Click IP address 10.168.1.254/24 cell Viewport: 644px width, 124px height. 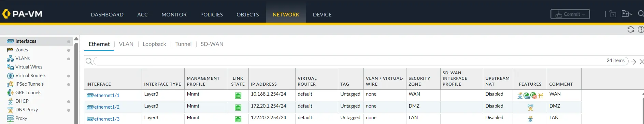click(269, 94)
